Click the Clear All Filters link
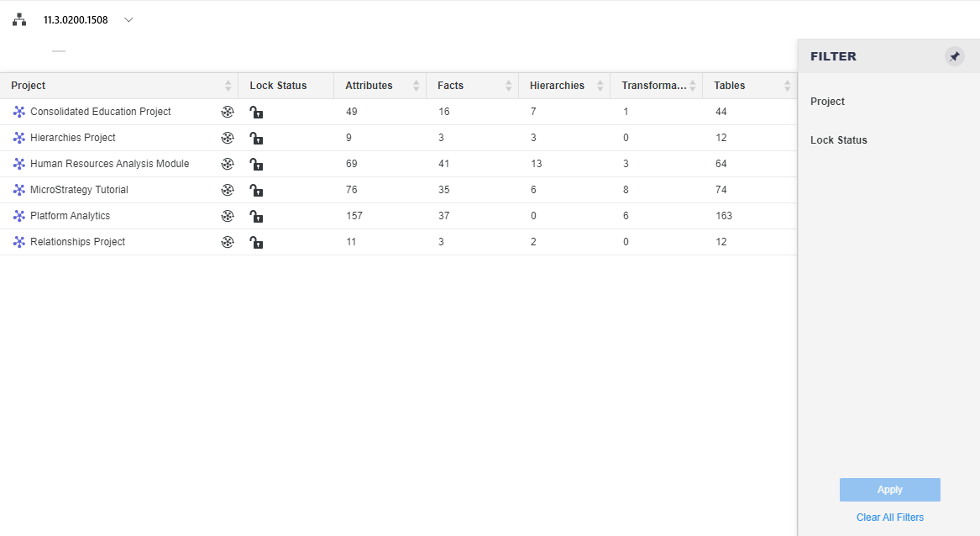The height and width of the screenshot is (536, 980). point(889,518)
